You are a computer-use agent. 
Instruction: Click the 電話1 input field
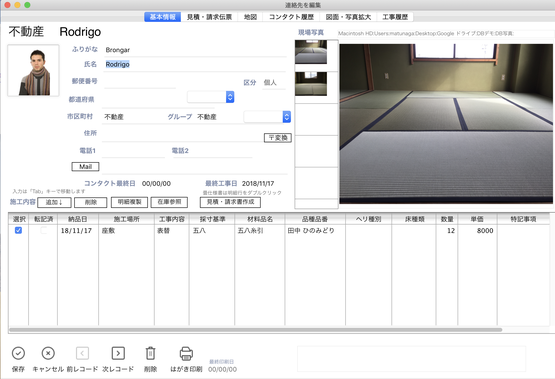click(134, 151)
